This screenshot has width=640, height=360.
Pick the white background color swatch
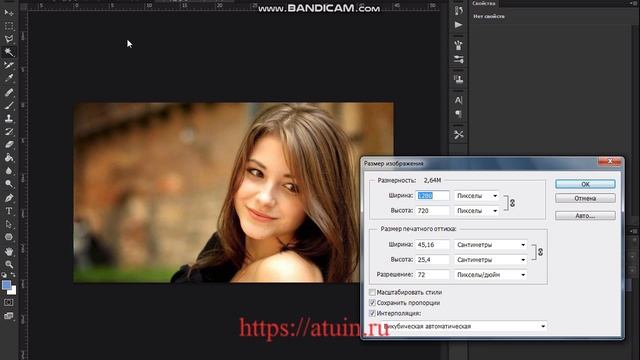point(13,291)
